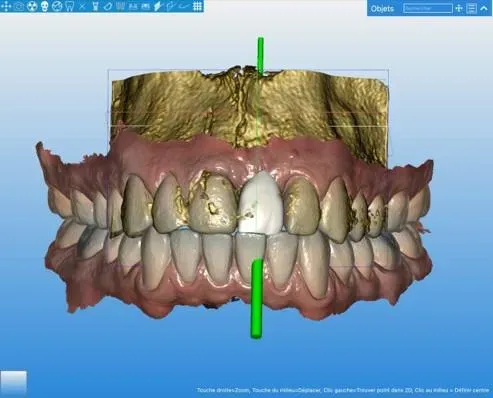
Task: Click the teeth row comb icon in toolbar
Action: point(121,6)
